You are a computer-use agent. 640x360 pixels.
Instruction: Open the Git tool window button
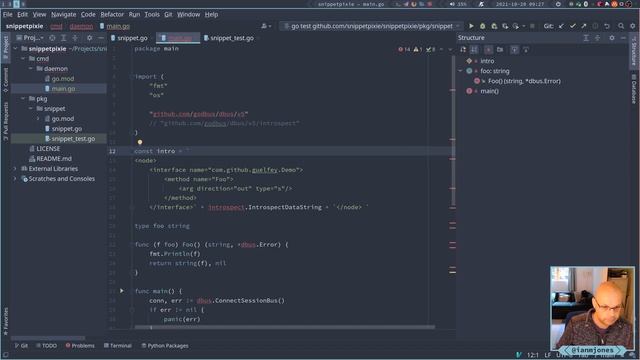coord(21,346)
